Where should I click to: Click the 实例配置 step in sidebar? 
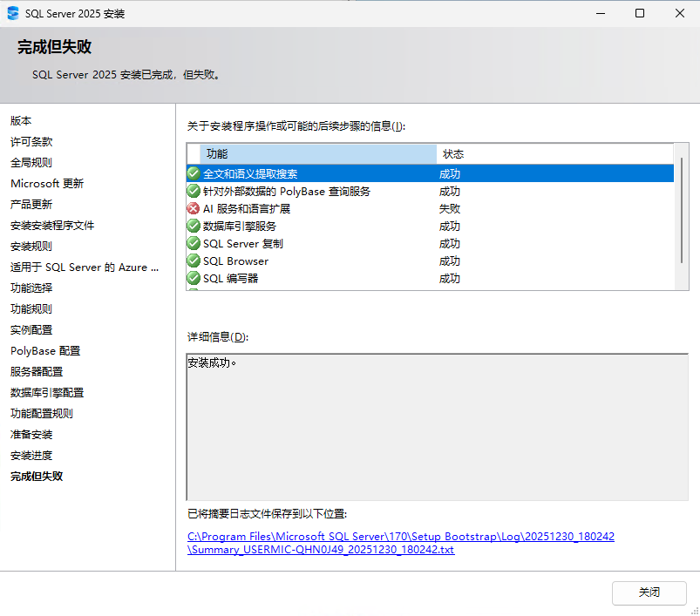tap(31, 330)
